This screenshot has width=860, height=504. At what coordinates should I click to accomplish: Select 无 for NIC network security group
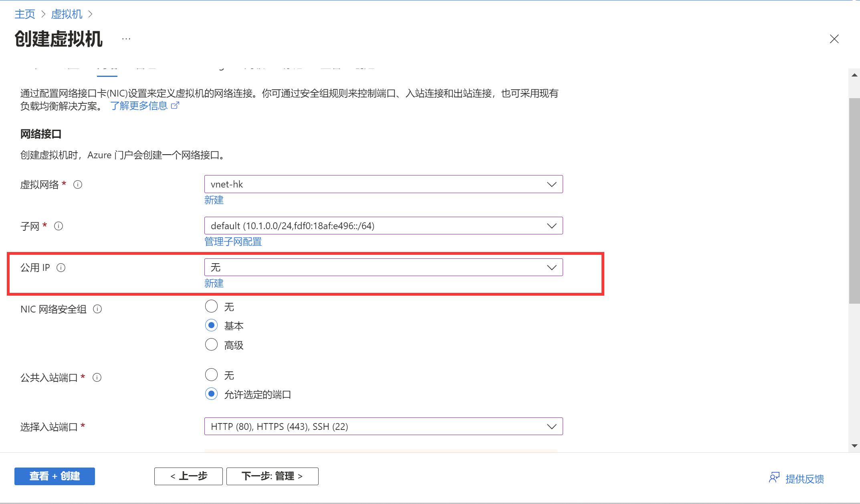211,306
